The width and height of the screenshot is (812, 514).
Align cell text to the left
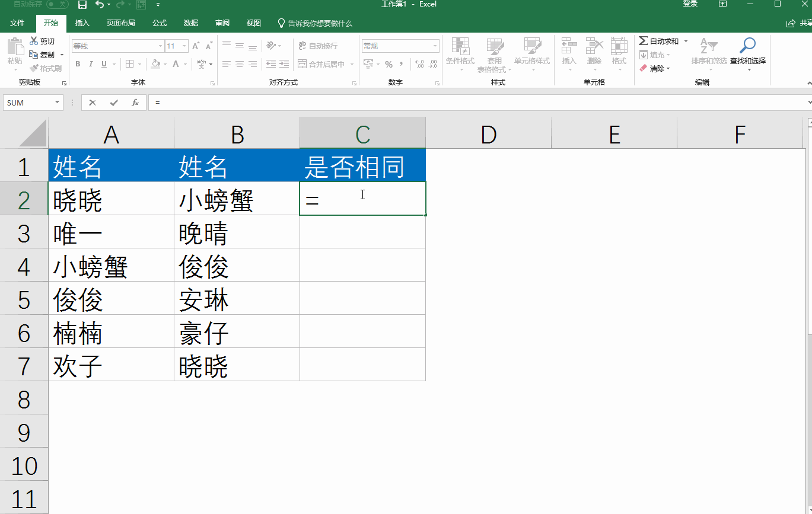pyautogui.click(x=227, y=64)
